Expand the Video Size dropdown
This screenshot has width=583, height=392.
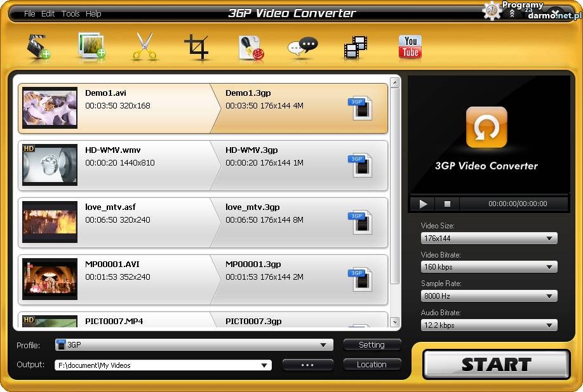click(489, 238)
